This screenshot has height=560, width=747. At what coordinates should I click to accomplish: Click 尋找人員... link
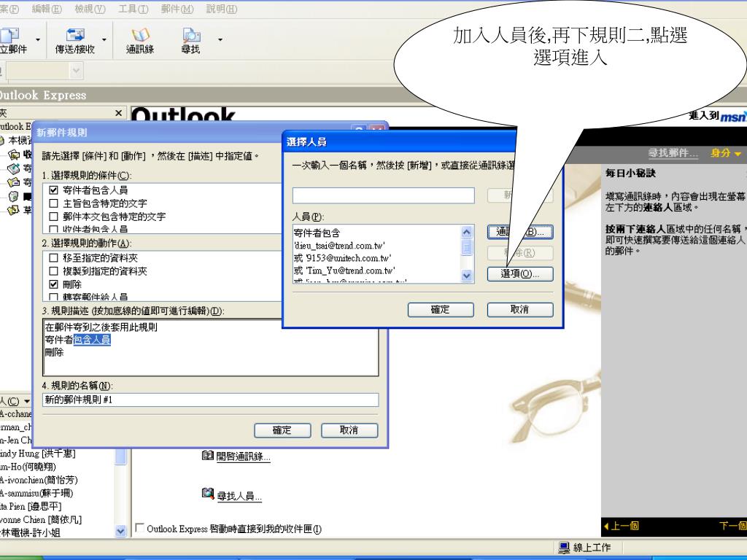(239, 496)
